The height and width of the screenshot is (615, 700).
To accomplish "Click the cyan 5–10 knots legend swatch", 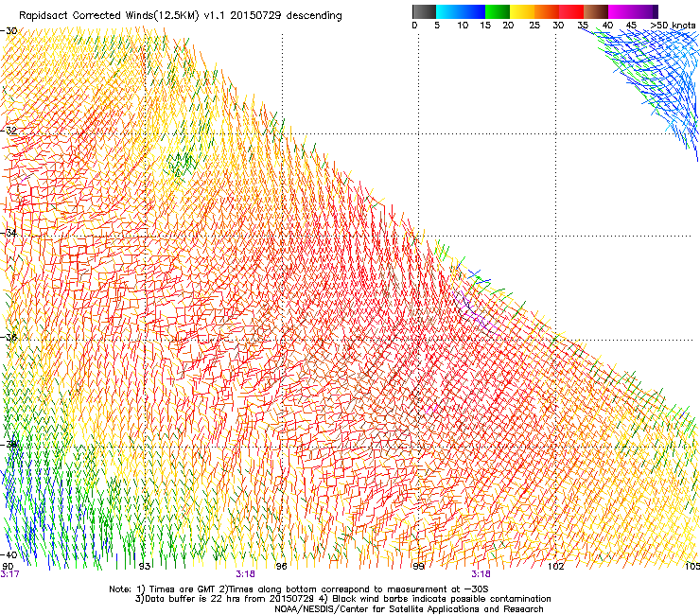I will coord(448,11).
